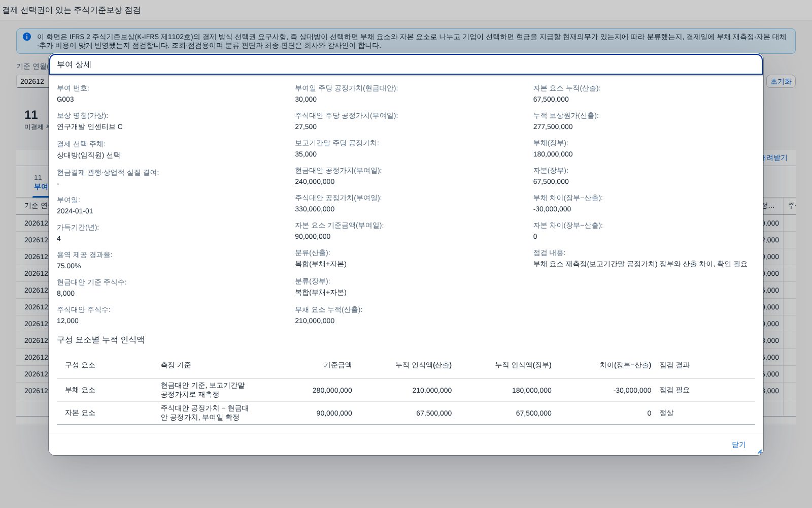Click the 초기화 button behind the dialog
This screenshot has height=508, width=812.
pos(781,81)
